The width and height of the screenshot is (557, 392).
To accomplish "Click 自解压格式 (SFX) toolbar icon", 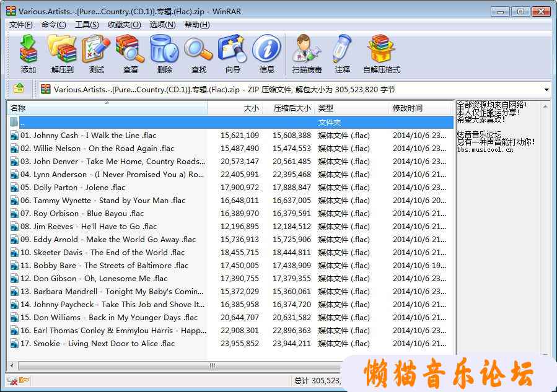I will point(382,54).
